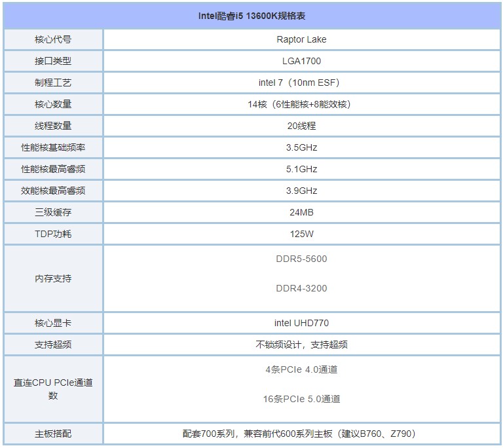Click the 'intel UHD770' value
The width and height of the screenshot is (503, 448).
(x=301, y=323)
